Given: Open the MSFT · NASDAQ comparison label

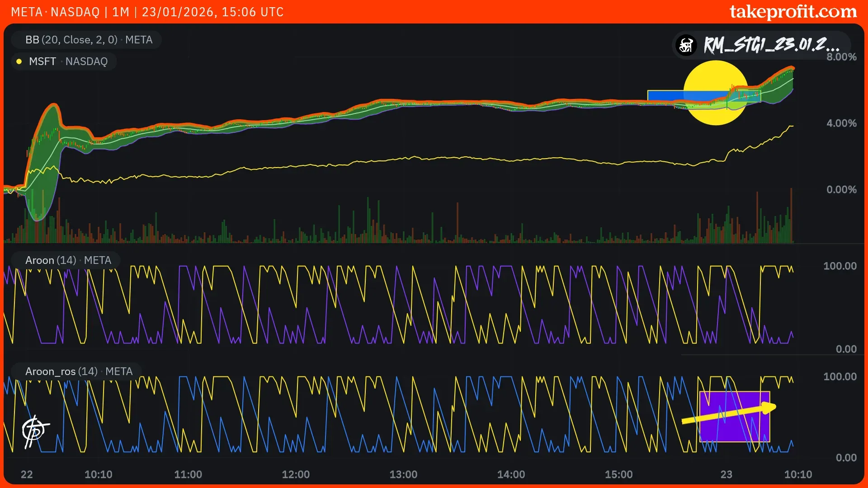Looking at the screenshot, I should (68, 61).
